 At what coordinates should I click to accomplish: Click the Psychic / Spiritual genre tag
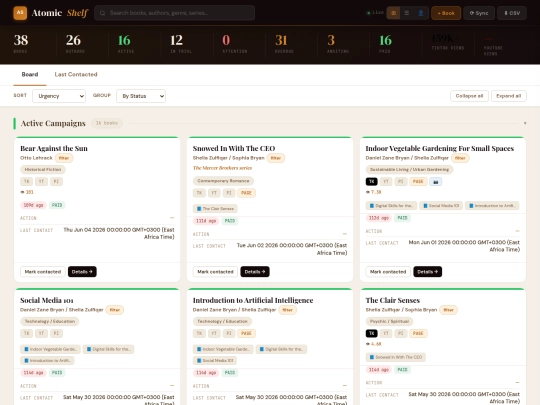click(389, 321)
